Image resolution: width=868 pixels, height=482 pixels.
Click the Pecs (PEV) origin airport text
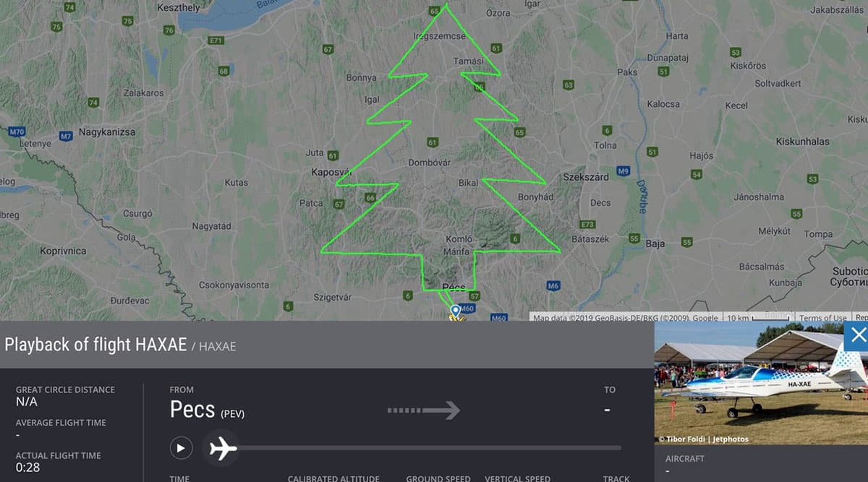click(x=210, y=410)
